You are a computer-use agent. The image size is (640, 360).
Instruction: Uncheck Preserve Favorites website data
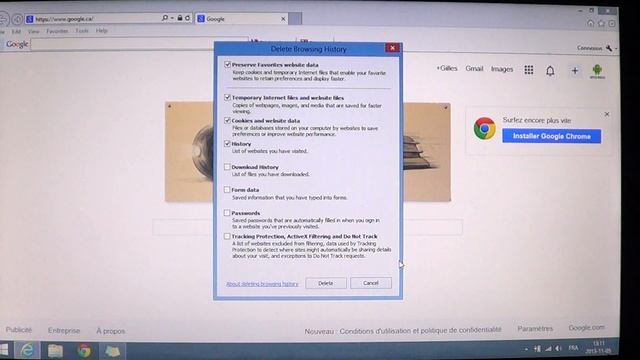pos(227,64)
